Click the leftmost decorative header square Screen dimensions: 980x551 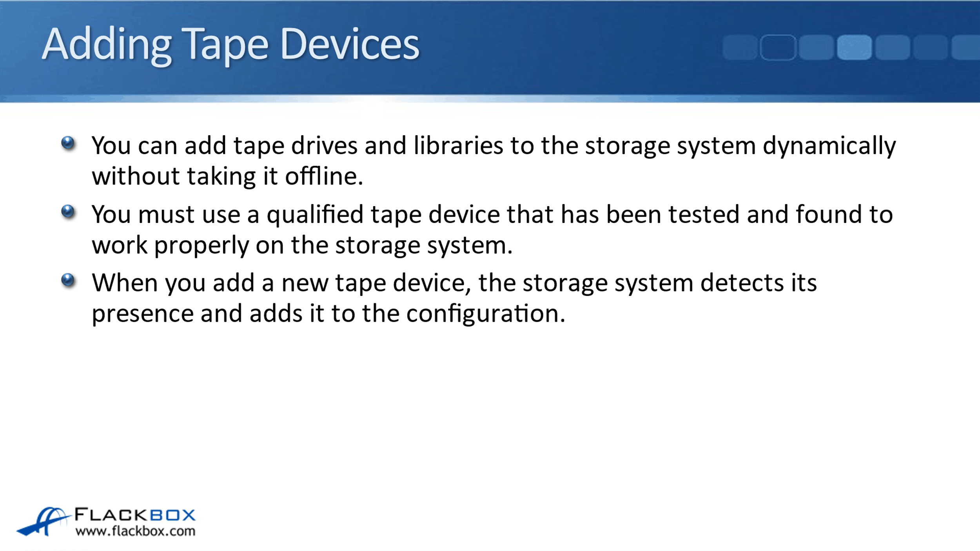740,47
